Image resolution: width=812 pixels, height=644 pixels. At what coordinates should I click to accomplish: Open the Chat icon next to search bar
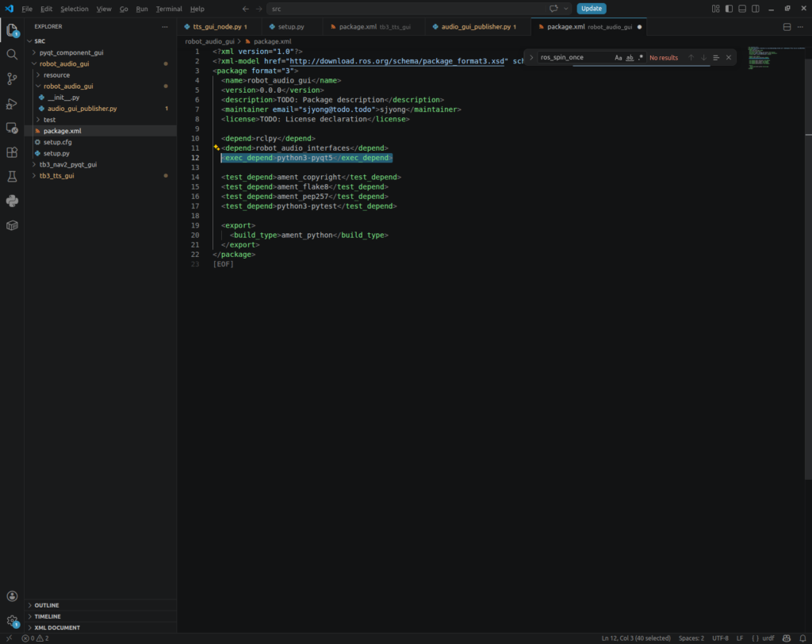click(553, 9)
